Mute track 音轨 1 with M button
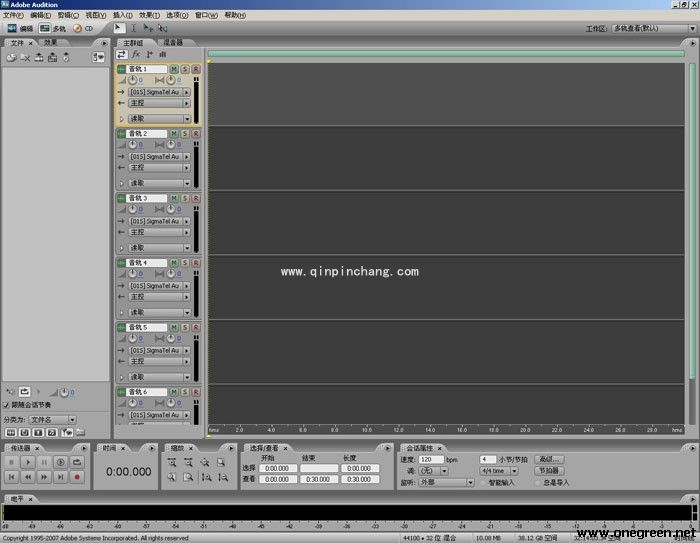700x543 pixels. click(174, 69)
